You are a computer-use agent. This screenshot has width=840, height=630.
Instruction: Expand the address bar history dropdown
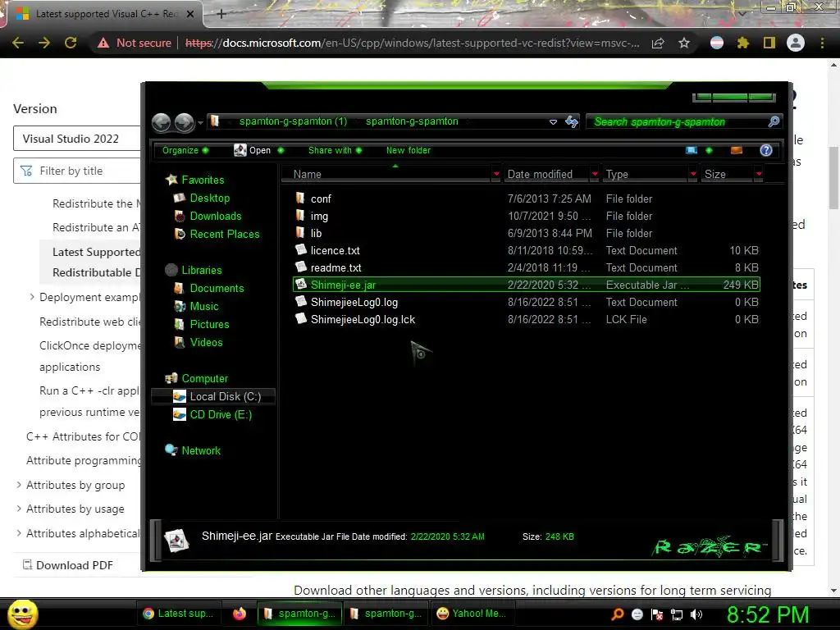553,122
